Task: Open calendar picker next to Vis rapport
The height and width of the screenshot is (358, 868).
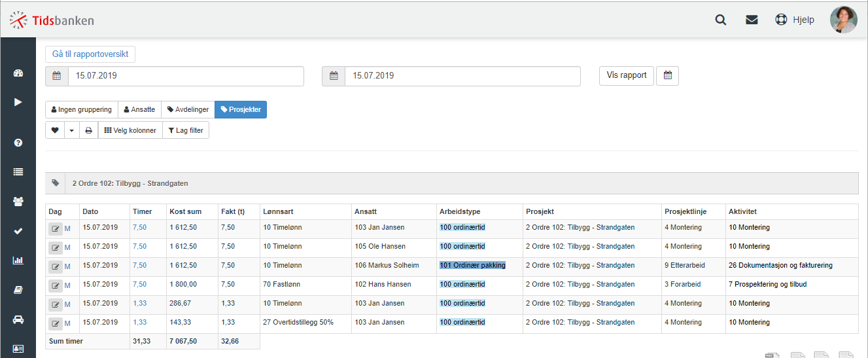Action: pos(667,76)
